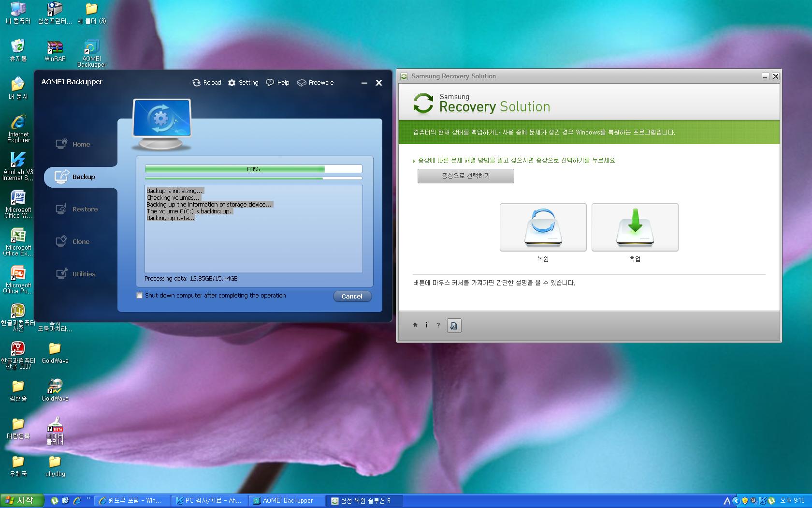Open the Clone section in AOMEI
812x508 pixels.
[x=73, y=241]
